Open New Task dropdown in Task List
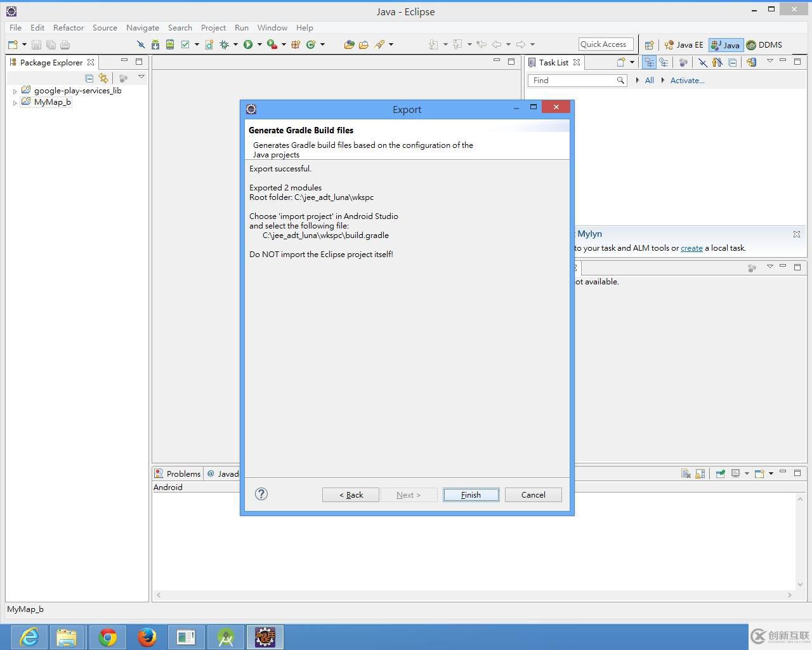 click(x=632, y=62)
